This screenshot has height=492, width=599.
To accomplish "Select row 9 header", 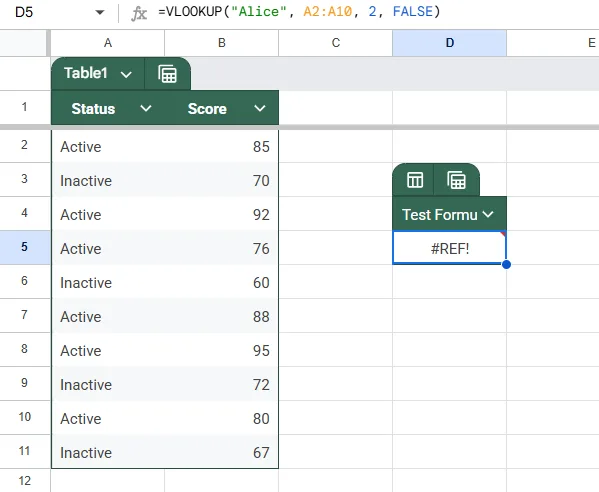I will click(24, 384).
